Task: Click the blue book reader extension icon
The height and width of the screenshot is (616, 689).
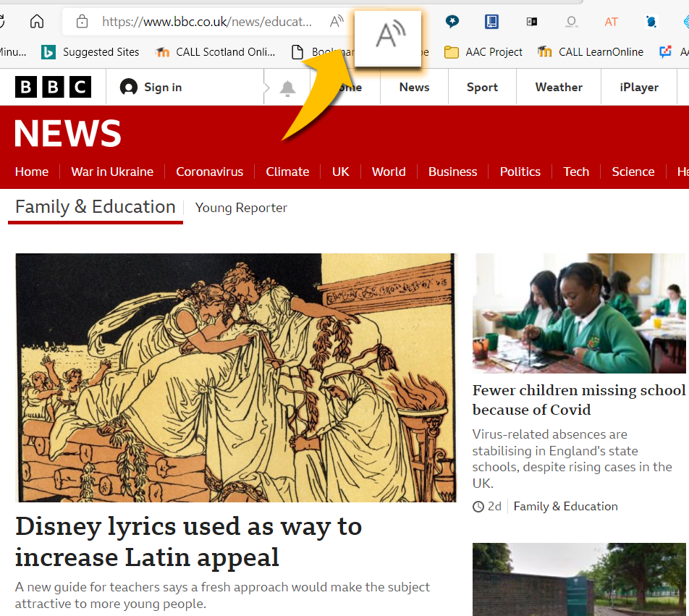Action: (x=491, y=21)
